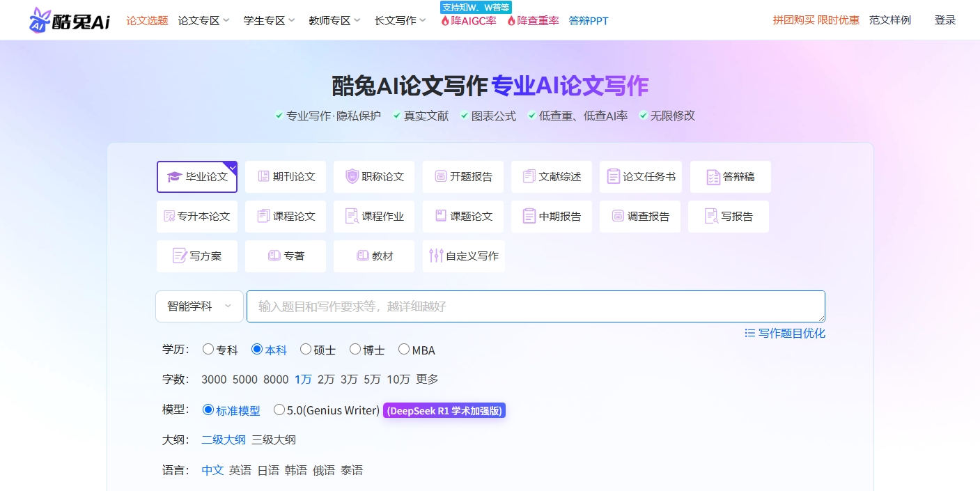Open 范文样例 in the navigation
The width and height of the screenshot is (980, 491).
890,20
